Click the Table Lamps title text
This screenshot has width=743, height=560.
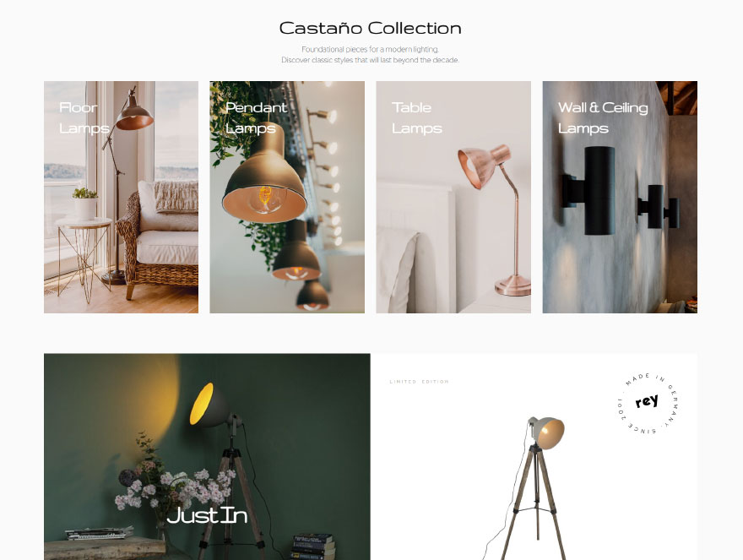pyautogui.click(x=417, y=118)
